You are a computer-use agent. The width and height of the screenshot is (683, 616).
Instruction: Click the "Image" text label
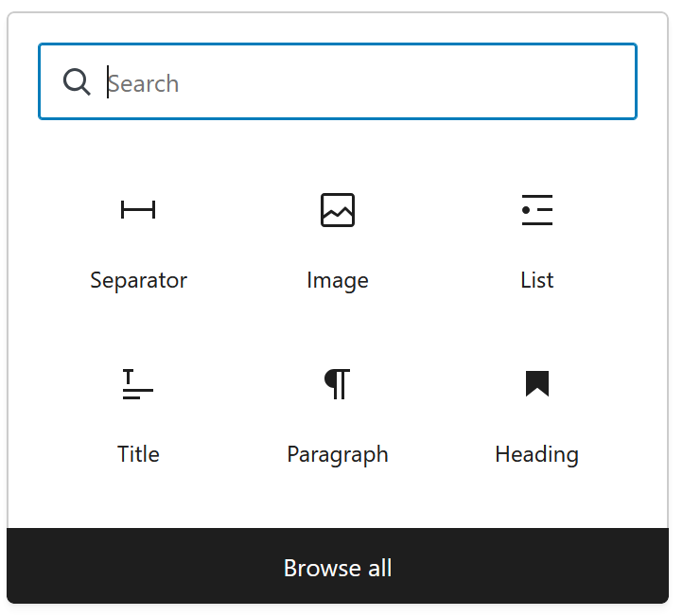338,280
